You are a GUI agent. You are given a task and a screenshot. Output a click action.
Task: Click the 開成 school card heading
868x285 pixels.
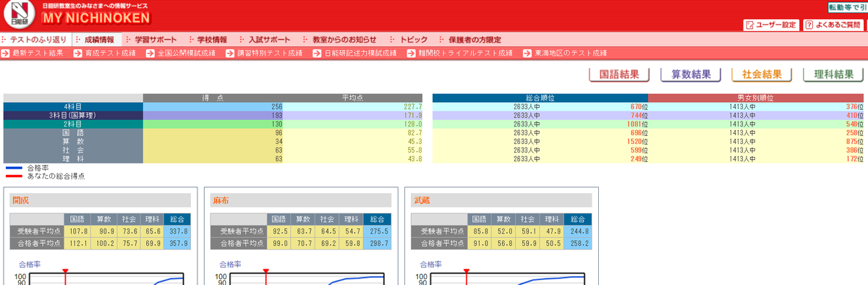(101, 200)
